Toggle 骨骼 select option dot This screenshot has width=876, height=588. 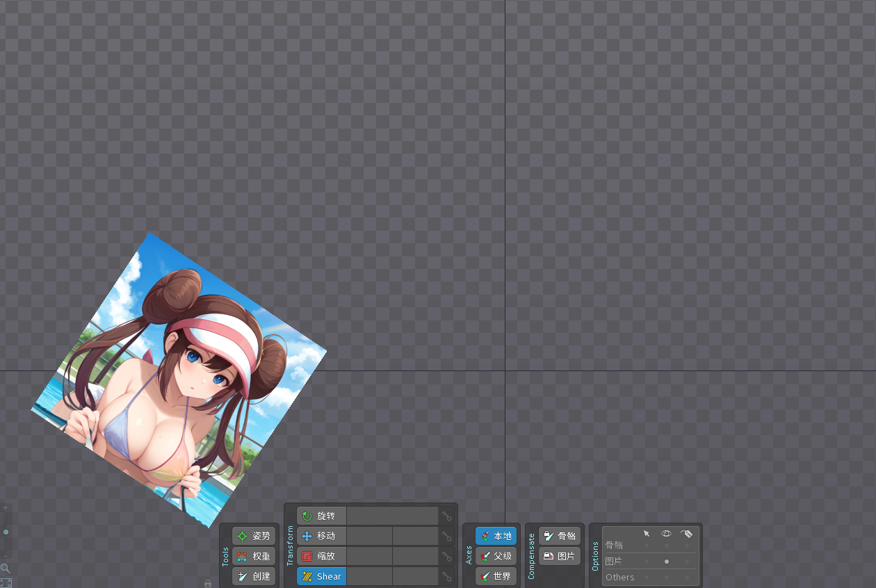pos(647,546)
